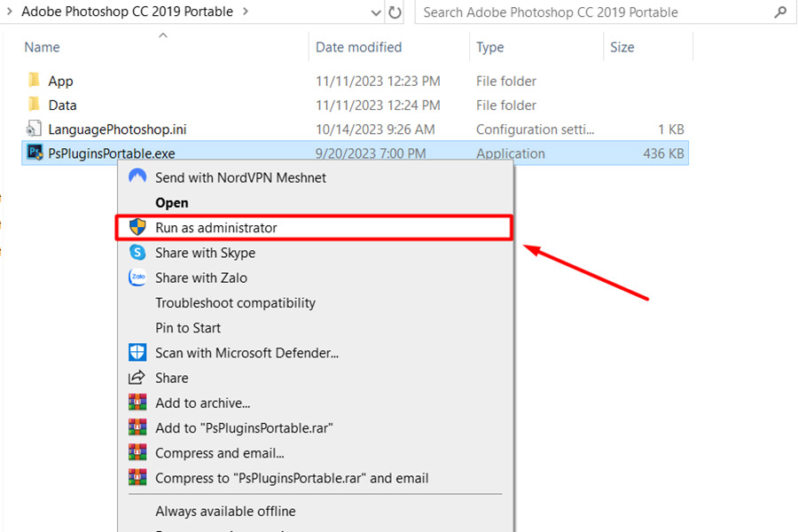The image size is (798, 532).
Task: Click WinRAR icon beside Add to PsPluginsPortable.rar
Action: tap(137, 427)
